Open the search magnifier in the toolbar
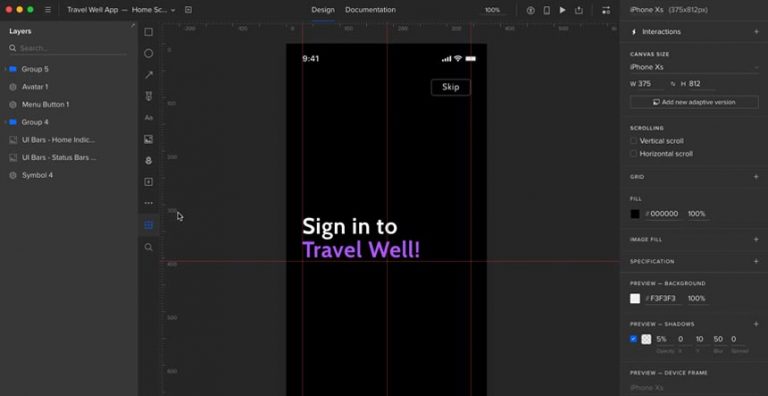 pos(148,247)
